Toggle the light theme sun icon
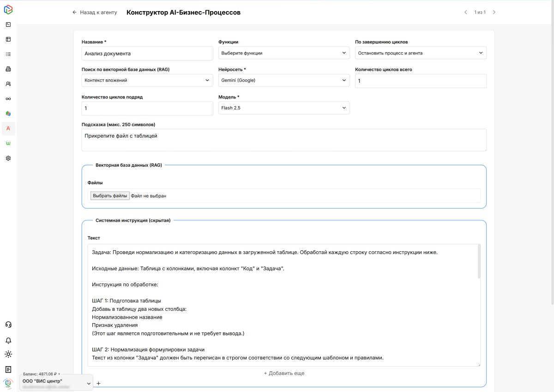Screen dimensions: 554x392 [8, 355]
